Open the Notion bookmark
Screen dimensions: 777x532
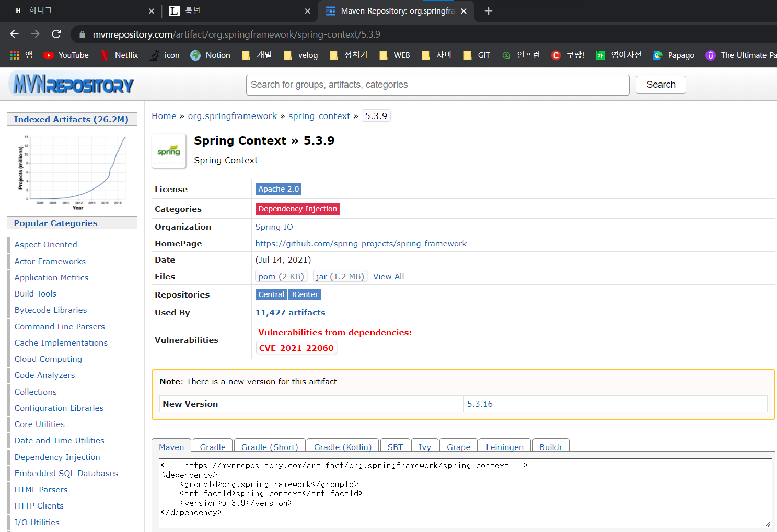[x=210, y=55]
